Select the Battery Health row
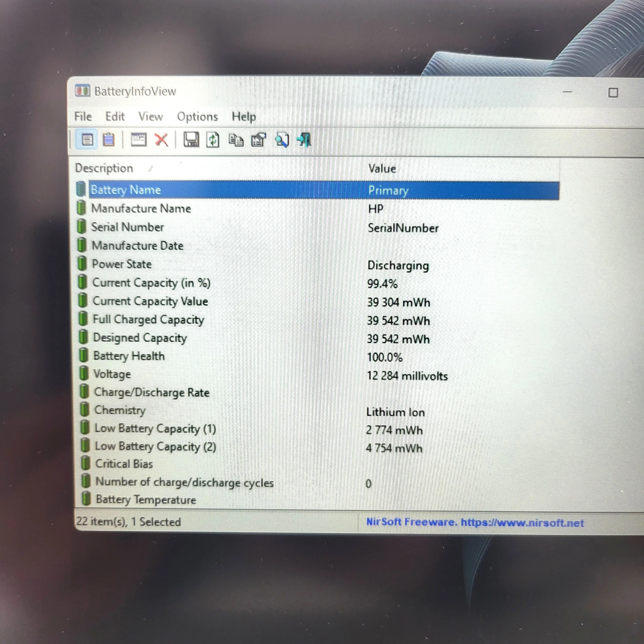 pos(129,356)
